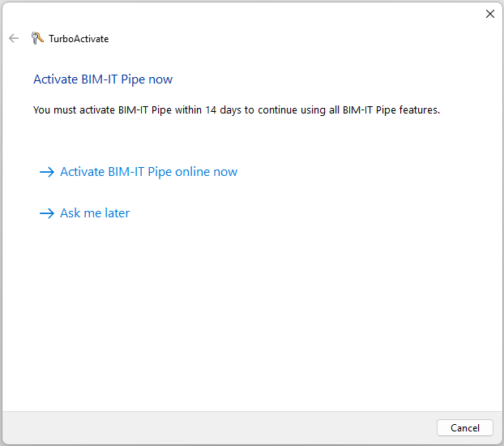The height and width of the screenshot is (446, 504).
Task: Click the TurboActivate title text
Action: pos(79,39)
